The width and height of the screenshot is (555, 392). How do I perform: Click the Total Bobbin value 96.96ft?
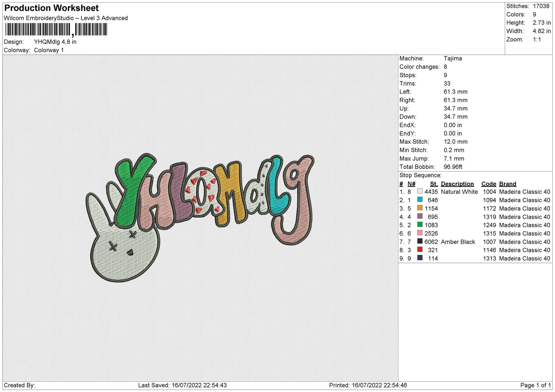pyautogui.click(x=453, y=167)
